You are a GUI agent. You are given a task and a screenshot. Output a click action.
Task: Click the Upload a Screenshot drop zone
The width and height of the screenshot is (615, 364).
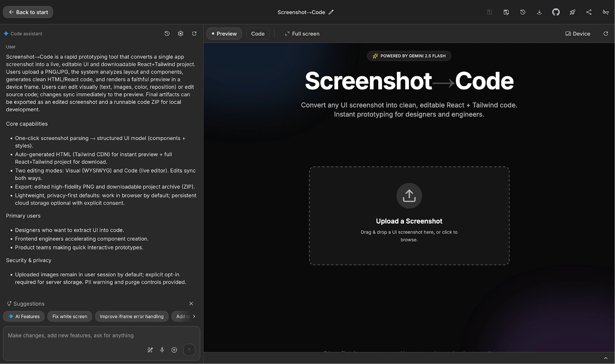coord(409,216)
